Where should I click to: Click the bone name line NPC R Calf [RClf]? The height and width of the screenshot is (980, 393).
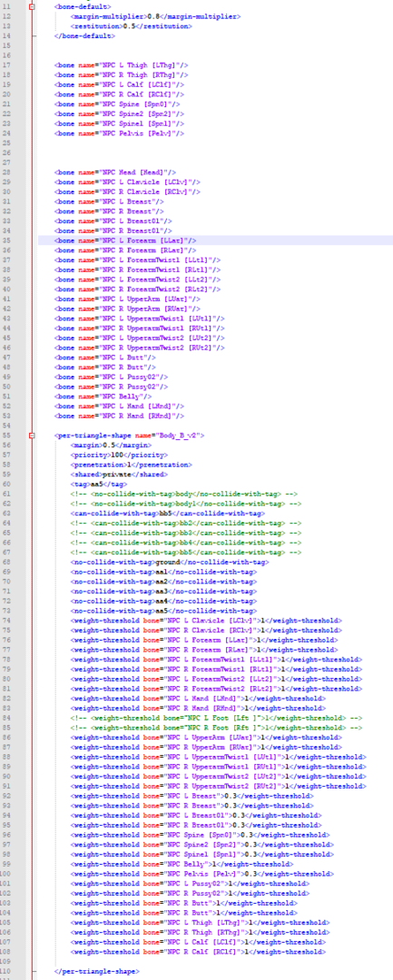coord(120,93)
